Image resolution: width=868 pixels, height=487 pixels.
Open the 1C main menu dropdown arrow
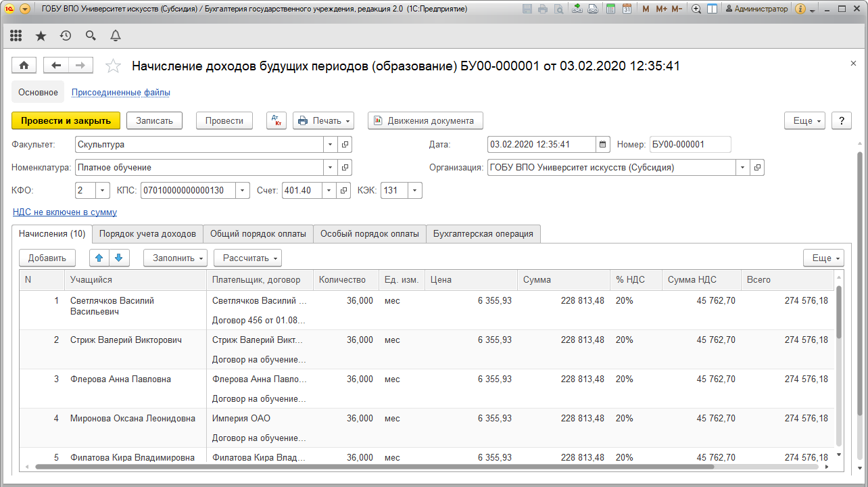point(25,9)
